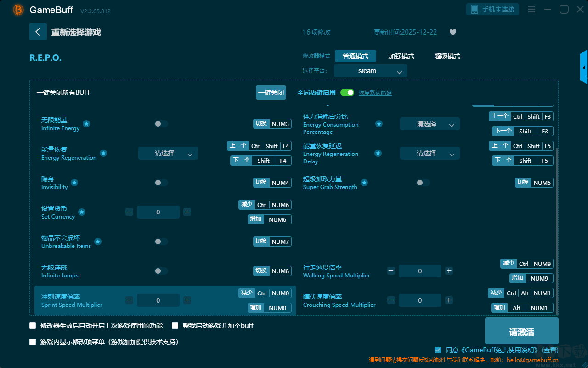Toggle Invisibility switch

coord(161,183)
